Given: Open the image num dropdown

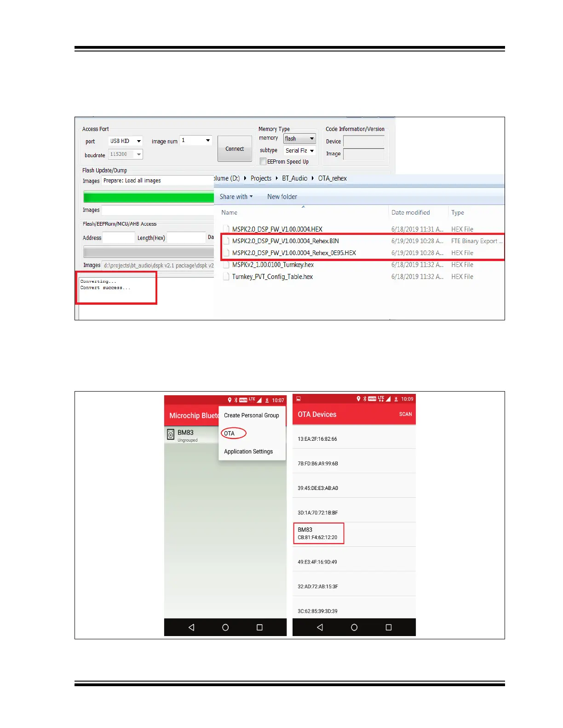Looking at the screenshot, I should [195, 140].
